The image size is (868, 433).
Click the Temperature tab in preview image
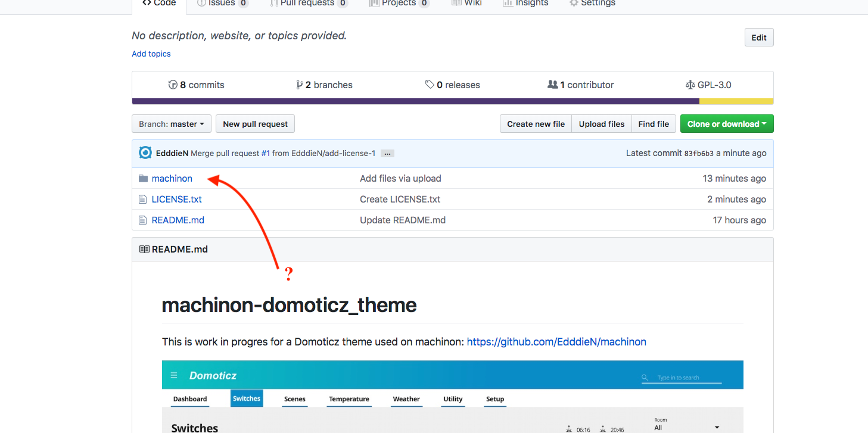pos(349,399)
